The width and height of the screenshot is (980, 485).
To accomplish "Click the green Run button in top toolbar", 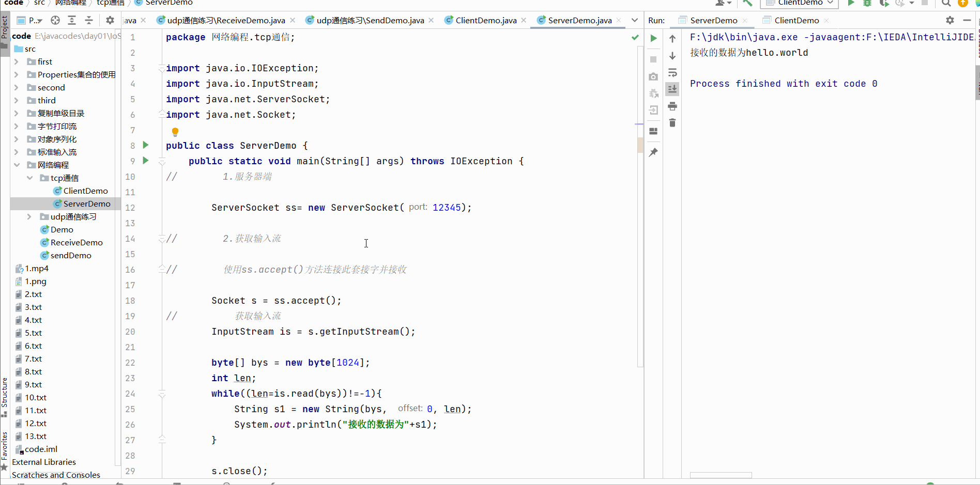I will pos(851,3).
